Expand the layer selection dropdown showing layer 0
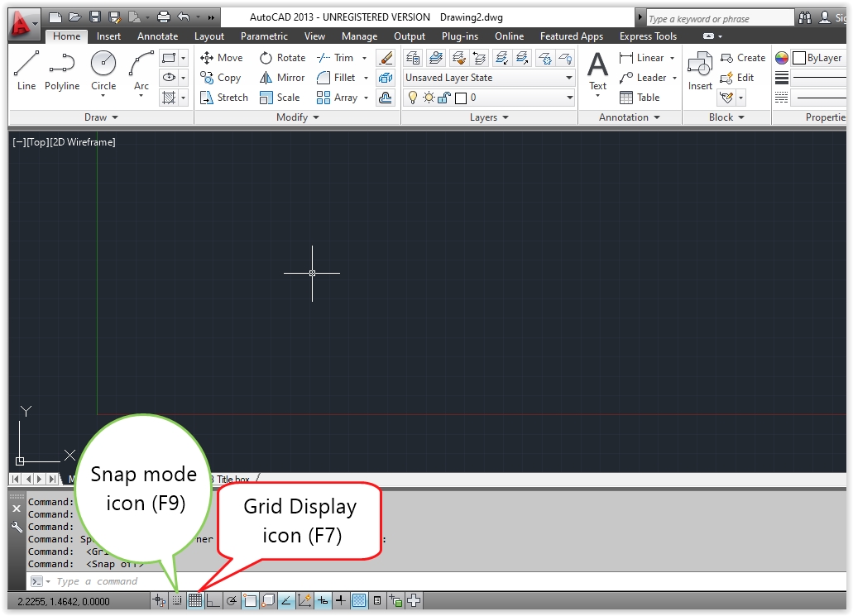The image size is (853, 616). point(568,97)
